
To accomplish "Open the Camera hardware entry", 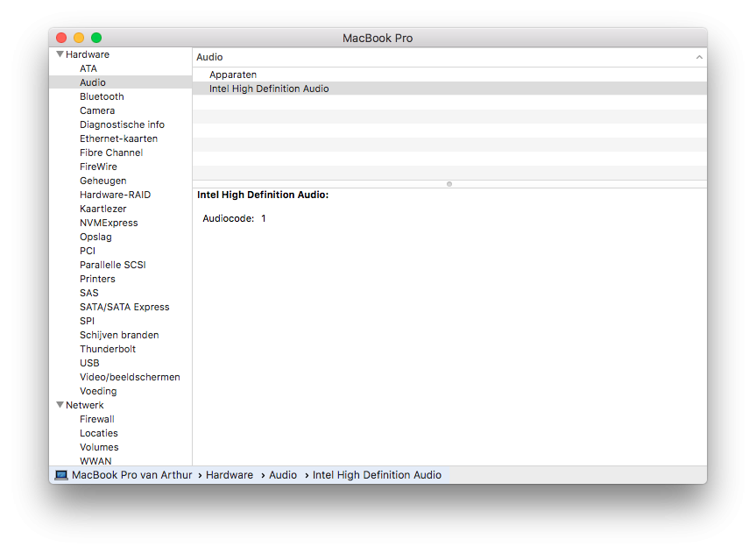I will click(97, 110).
